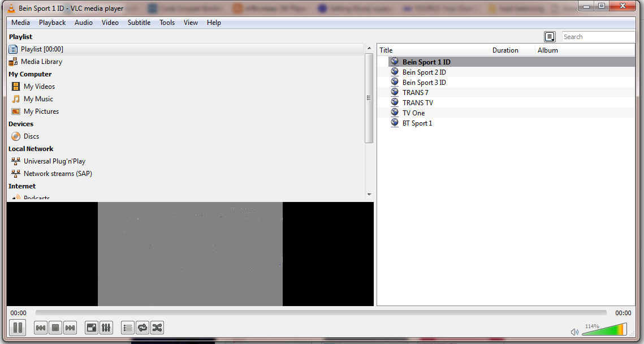Open extended settings equalizer icon
The width and height of the screenshot is (644, 344).
[106, 328]
